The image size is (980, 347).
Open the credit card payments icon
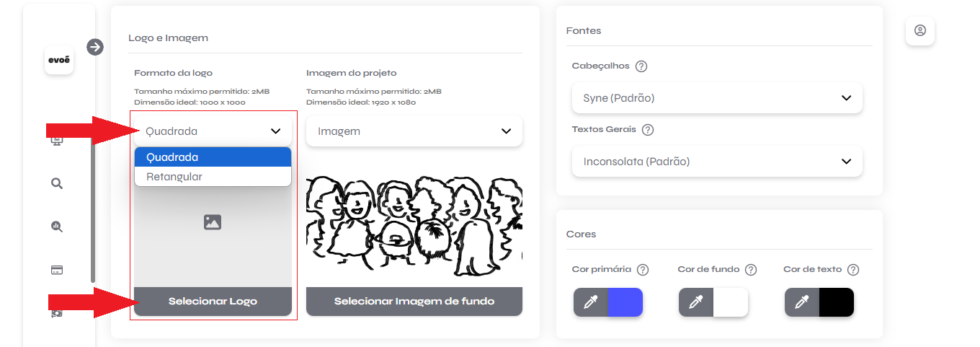point(57,270)
